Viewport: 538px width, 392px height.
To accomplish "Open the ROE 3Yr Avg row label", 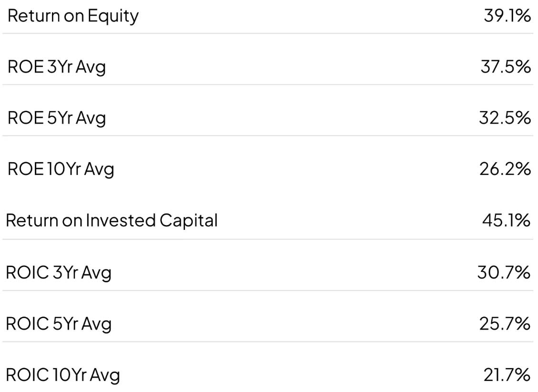I will pyautogui.click(x=57, y=67).
